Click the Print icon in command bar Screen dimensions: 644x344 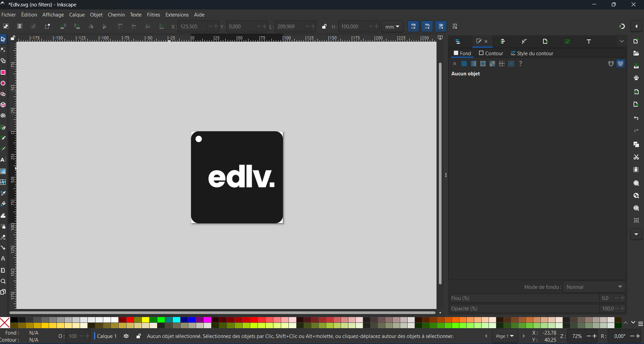tap(636, 78)
